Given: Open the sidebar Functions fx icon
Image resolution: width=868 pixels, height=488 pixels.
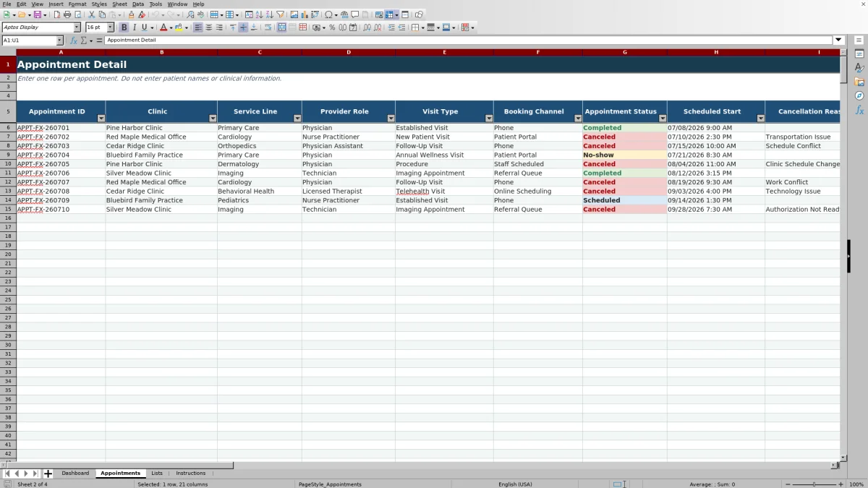Looking at the screenshot, I should pos(859,110).
